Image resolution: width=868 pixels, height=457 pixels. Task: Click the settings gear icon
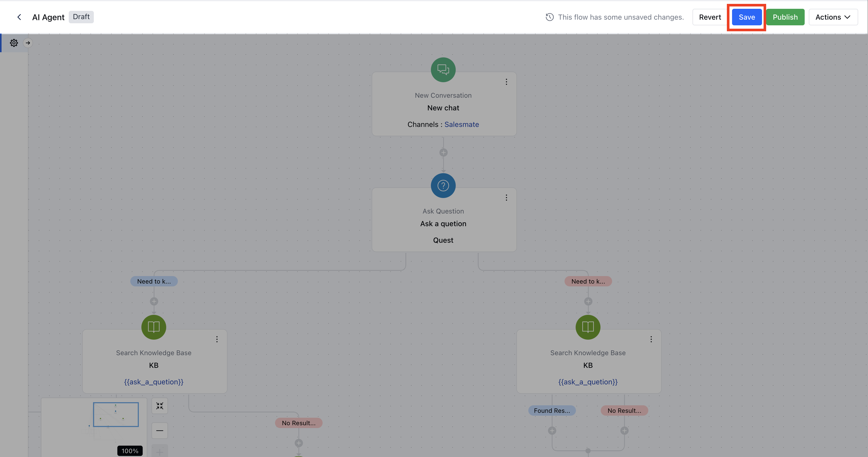tap(14, 43)
